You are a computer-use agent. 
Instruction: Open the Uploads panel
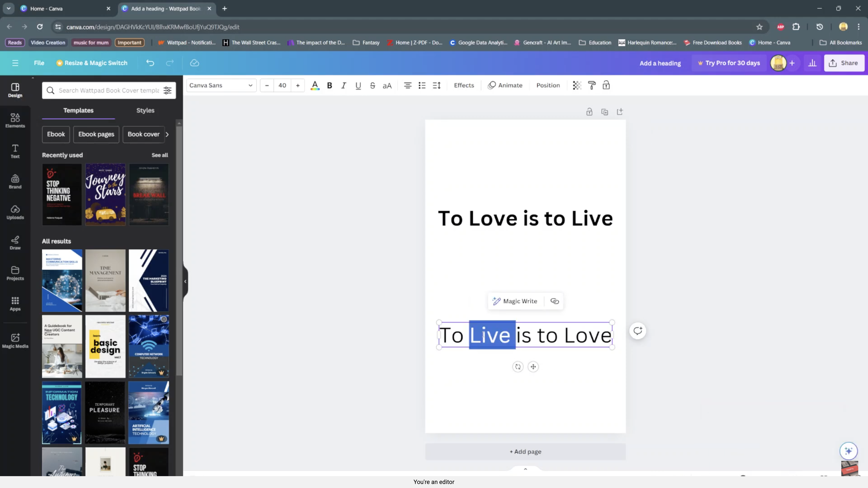click(x=15, y=212)
